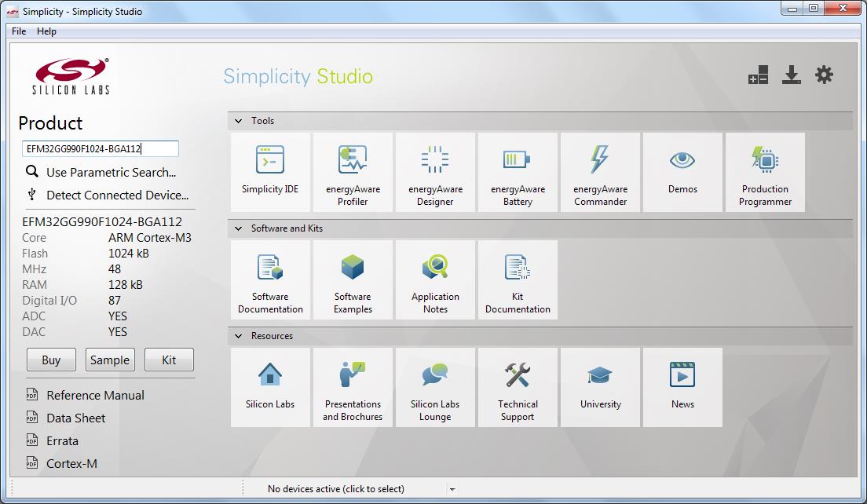867x504 pixels.
Task: Click the download updates icon
Action: 791,75
